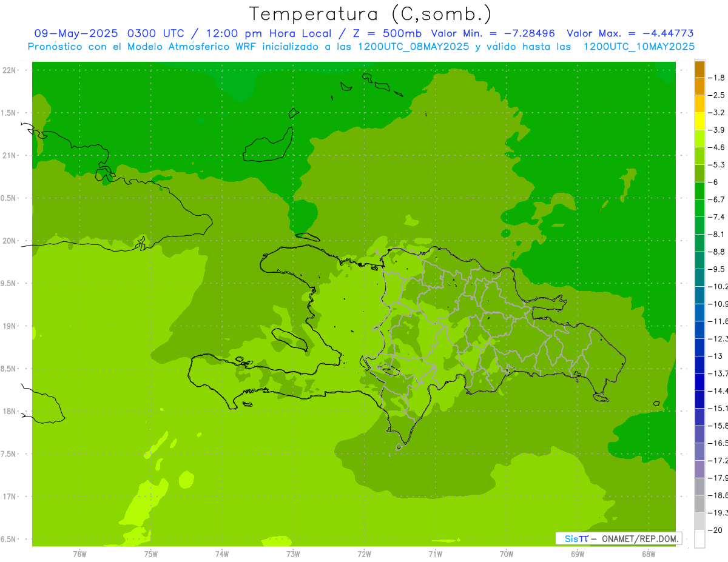The height and width of the screenshot is (562, 728).
Task: Pick the teal swatch between -9.5 and -10.2
Action: [x=699, y=278]
